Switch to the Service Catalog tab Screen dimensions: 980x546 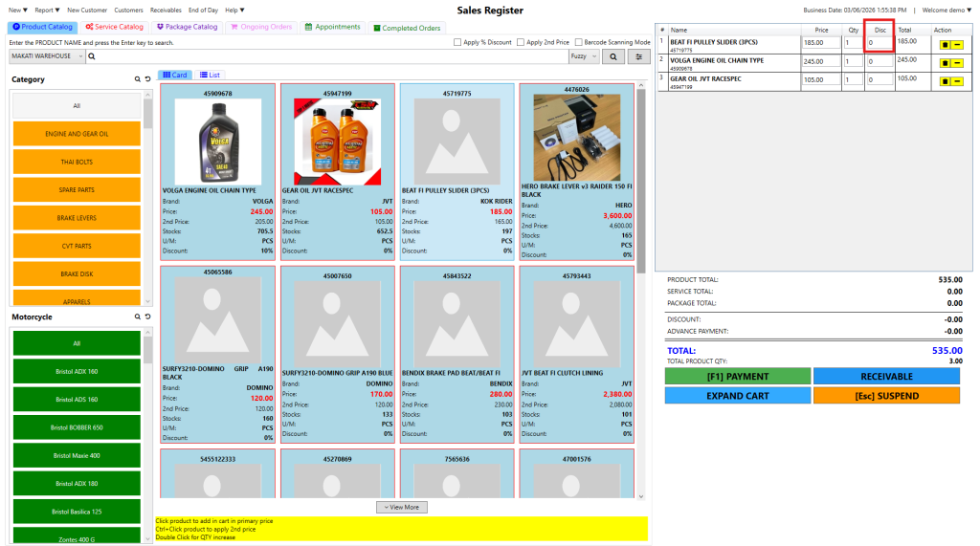[114, 27]
